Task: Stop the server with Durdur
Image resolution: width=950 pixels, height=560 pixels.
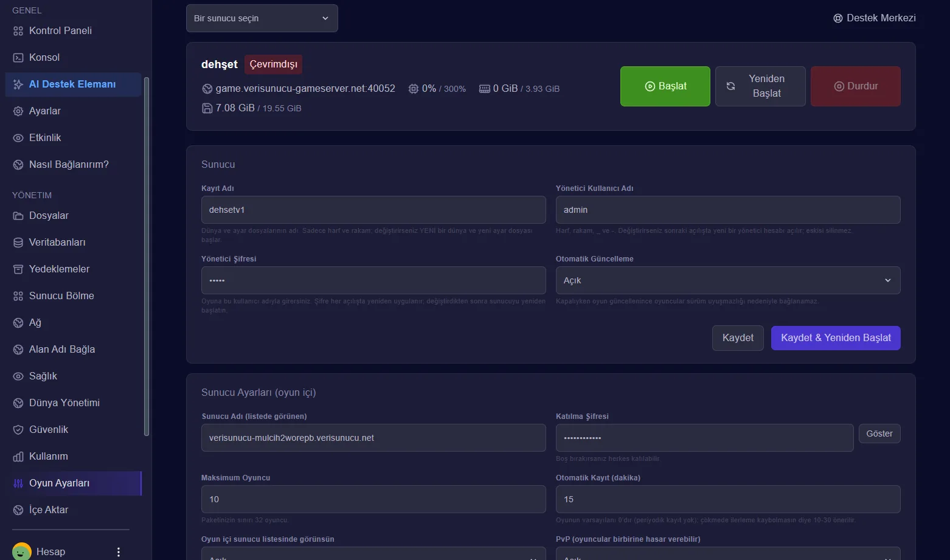Action: 856,86
